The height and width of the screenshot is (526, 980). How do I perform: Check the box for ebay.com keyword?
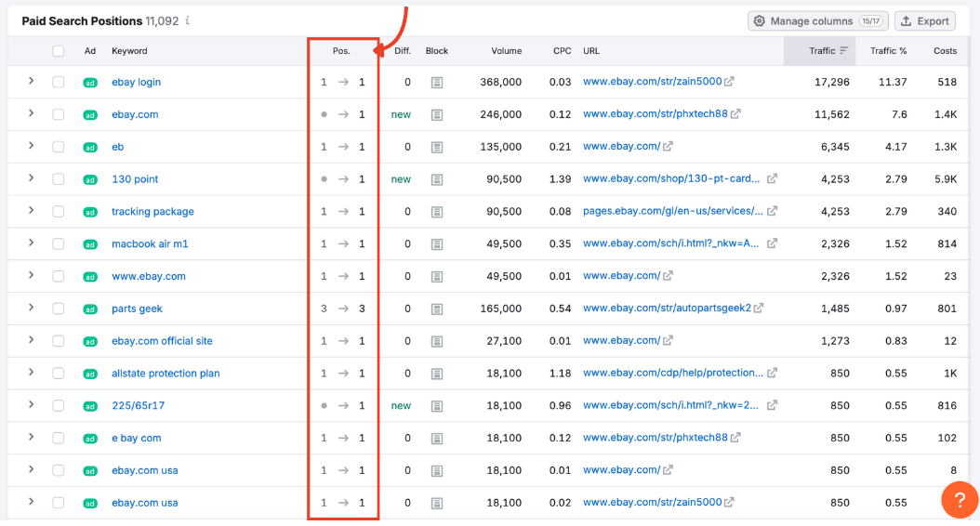[59, 114]
